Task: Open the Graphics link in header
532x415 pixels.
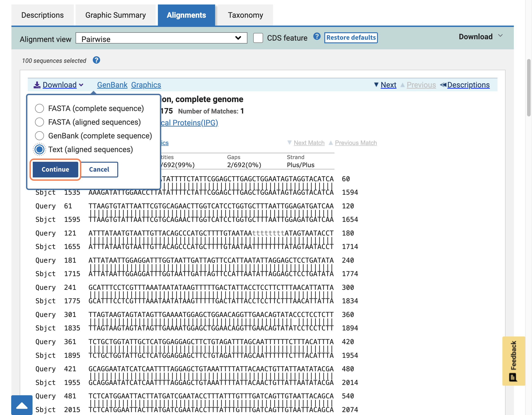Action: pos(146,85)
